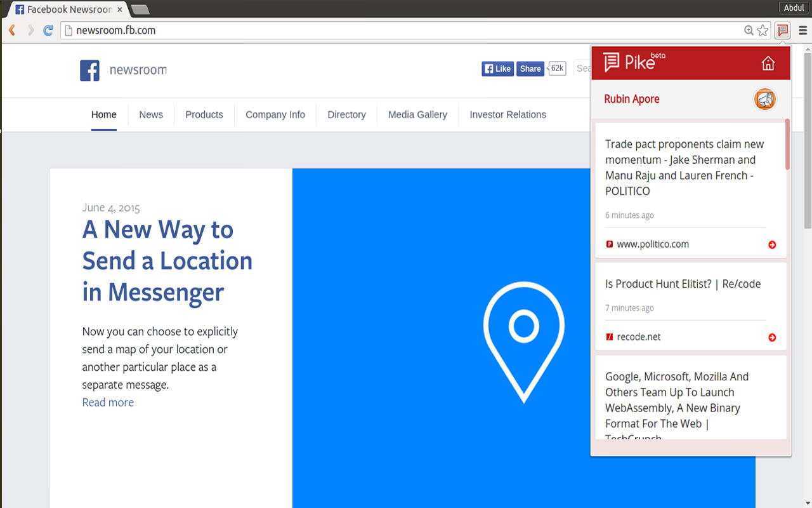Click the Facebook Like button
The height and width of the screenshot is (508, 812).
pos(497,69)
